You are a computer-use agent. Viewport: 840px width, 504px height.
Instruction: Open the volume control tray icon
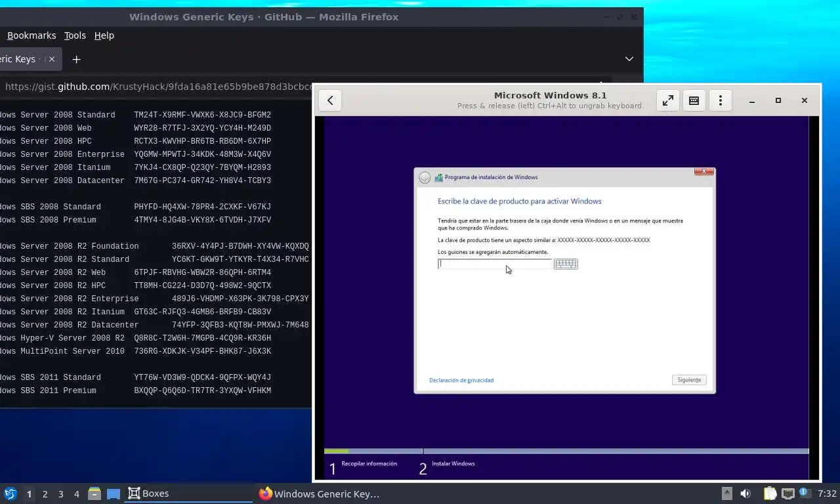pos(745,493)
